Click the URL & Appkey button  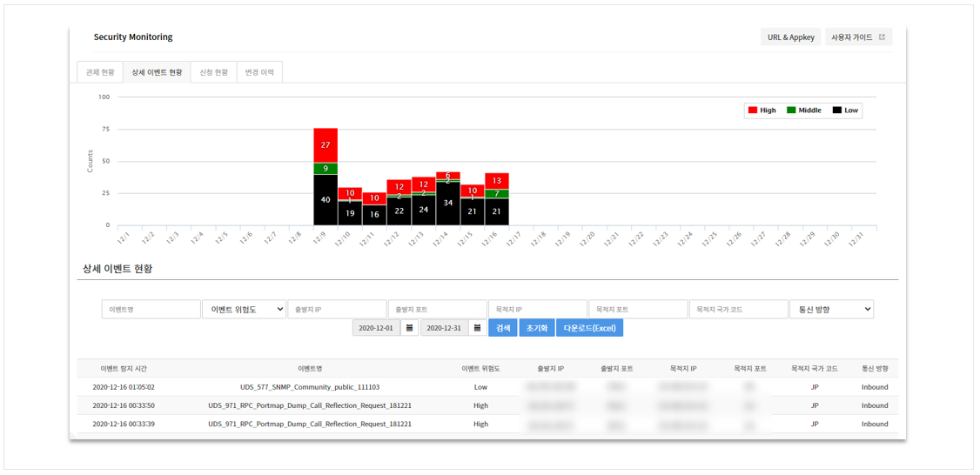[x=790, y=37]
